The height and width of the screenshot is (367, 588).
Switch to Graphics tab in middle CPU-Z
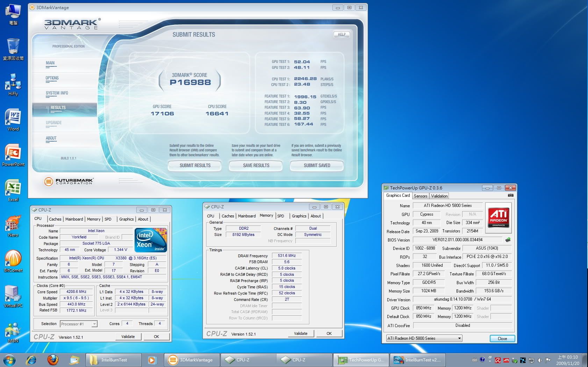pyautogui.click(x=299, y=216)
